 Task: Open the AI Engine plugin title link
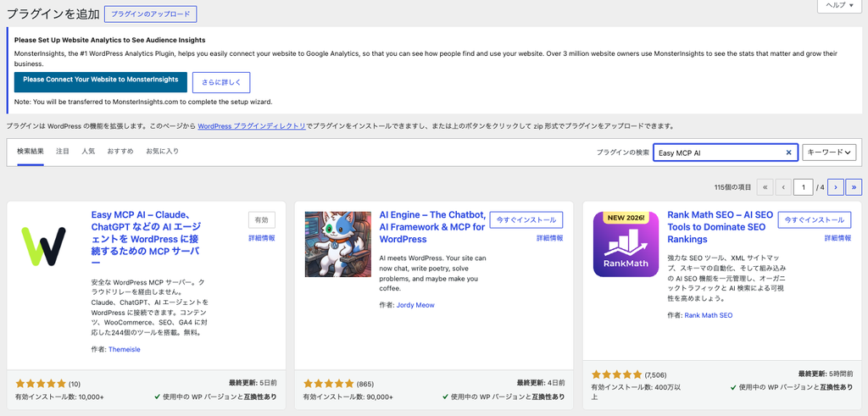(x=433, y=227)
